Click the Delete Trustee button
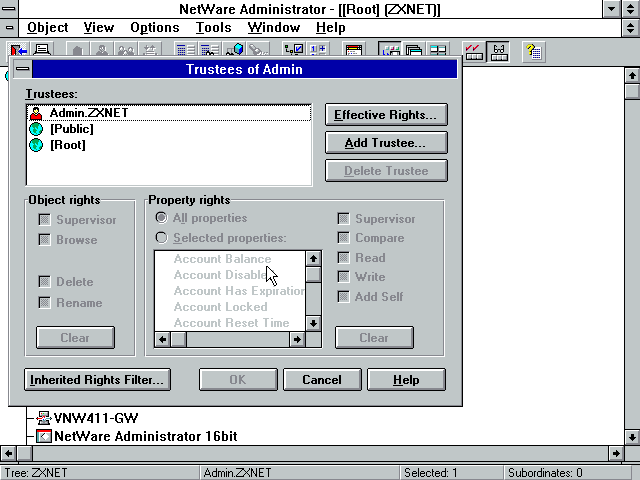 [x=386, y=171]
